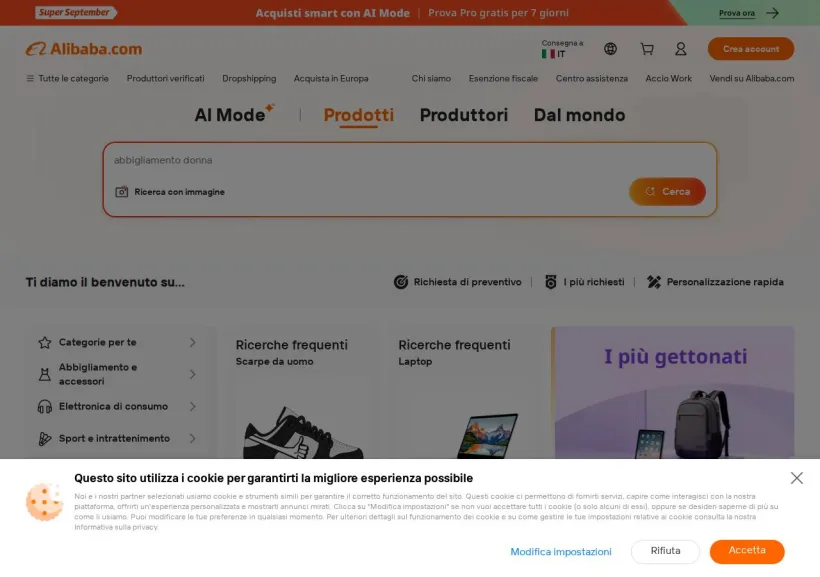The width and height of the screenshot is (820, 577).
Task: Click the Alibaba.com logo
Action: coord(84,49)
